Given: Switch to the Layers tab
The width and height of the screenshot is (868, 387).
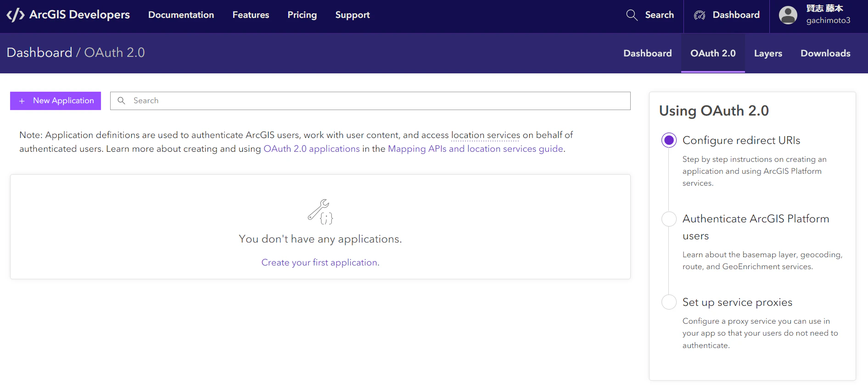Looking at the screenshot, I should point(768,53).
